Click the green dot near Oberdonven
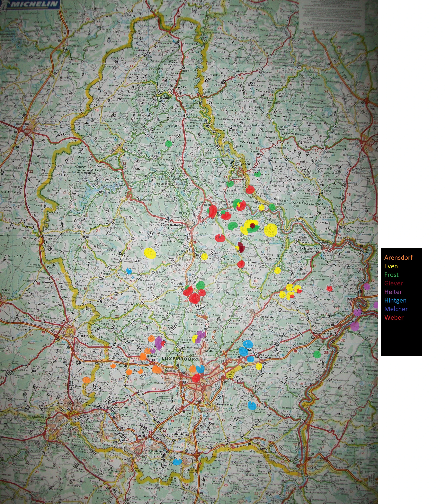 click(x=317, y=355)
